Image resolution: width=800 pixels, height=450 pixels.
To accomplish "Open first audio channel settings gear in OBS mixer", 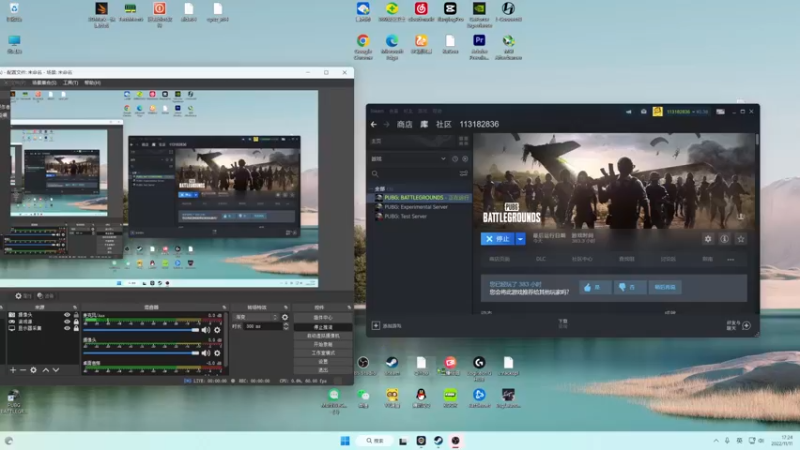I will [x=217, y=330].
